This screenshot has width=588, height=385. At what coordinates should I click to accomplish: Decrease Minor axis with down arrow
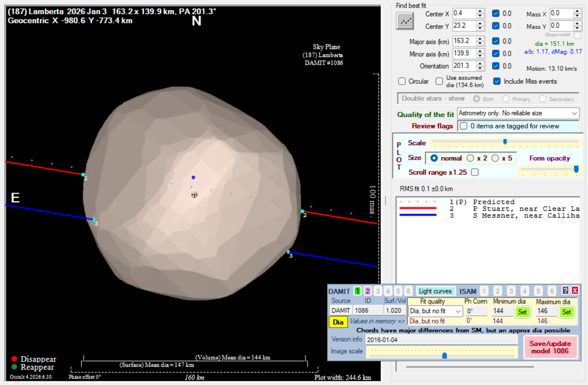point(480,56)
